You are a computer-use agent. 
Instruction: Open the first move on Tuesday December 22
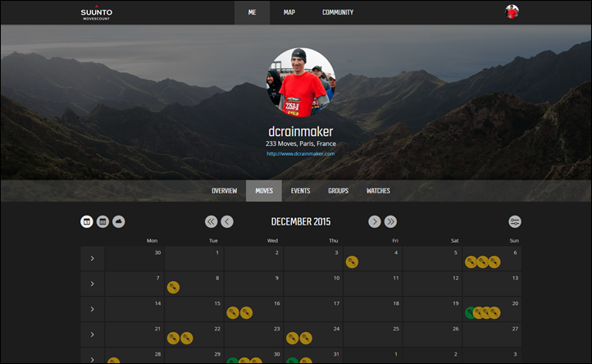pos(173,338)
